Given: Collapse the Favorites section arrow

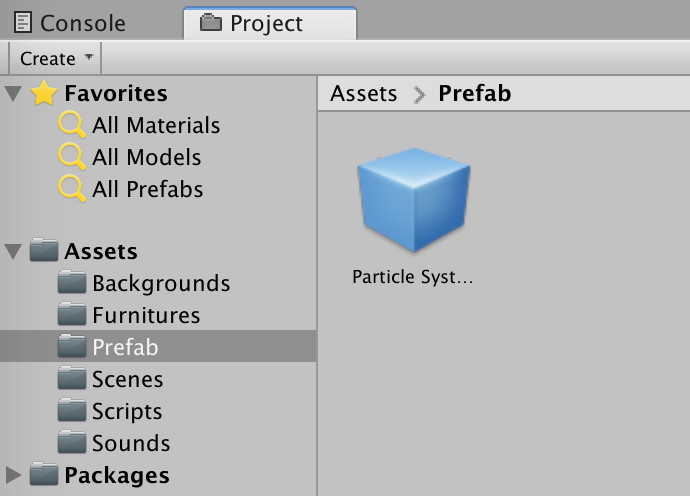Looking at the screenshot, I should click(13, 93).
